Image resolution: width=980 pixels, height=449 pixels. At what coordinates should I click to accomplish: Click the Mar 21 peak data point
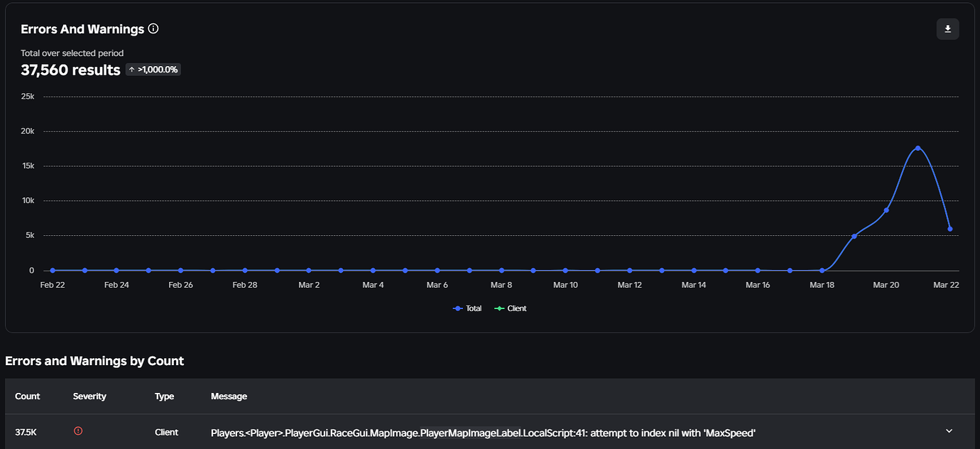[918, 148]
